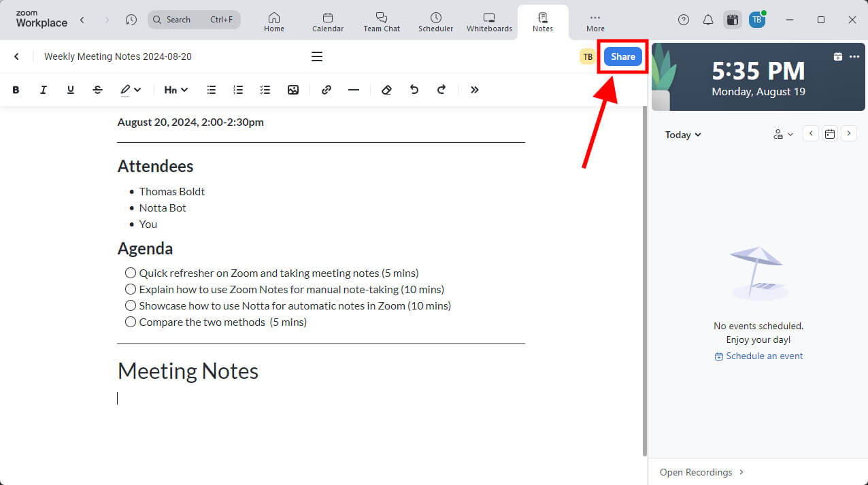868x485 pixels.
Task: Open the clock widget three-dot menu
Action: [x=854, y=56]
